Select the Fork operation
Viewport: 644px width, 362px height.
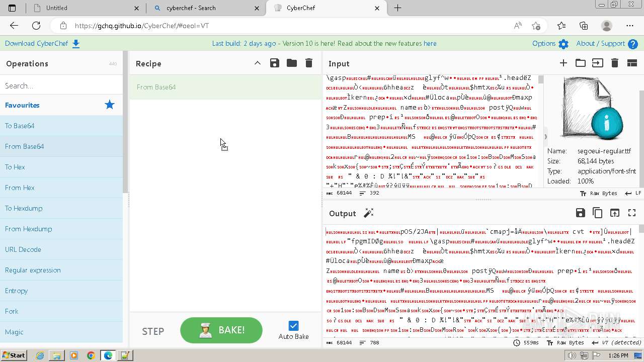61,311
